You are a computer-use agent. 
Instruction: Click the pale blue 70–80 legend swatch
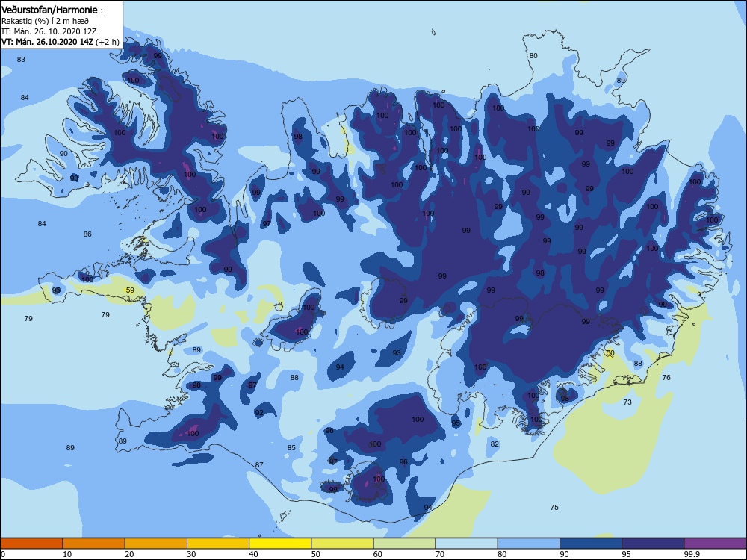(466, 544)
